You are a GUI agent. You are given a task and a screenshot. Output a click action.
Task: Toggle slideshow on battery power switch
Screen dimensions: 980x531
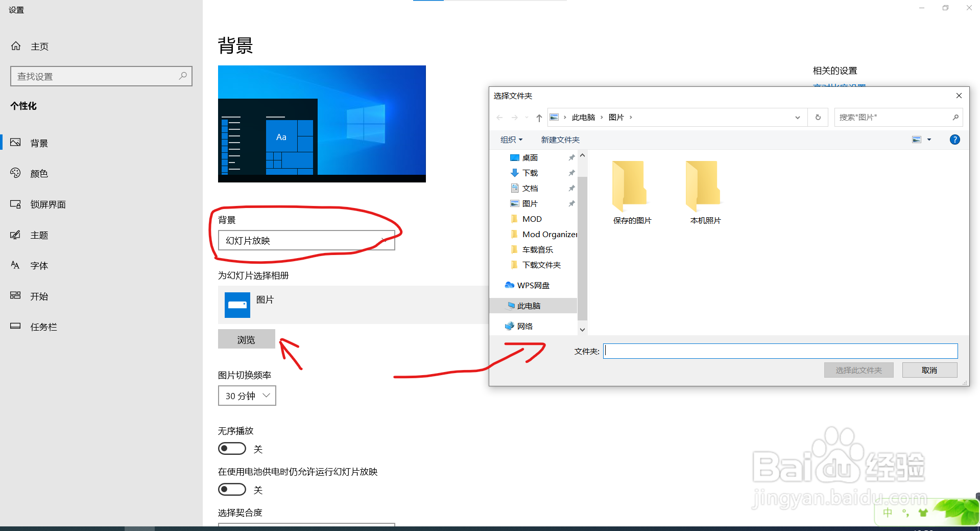tap(232, 490)
